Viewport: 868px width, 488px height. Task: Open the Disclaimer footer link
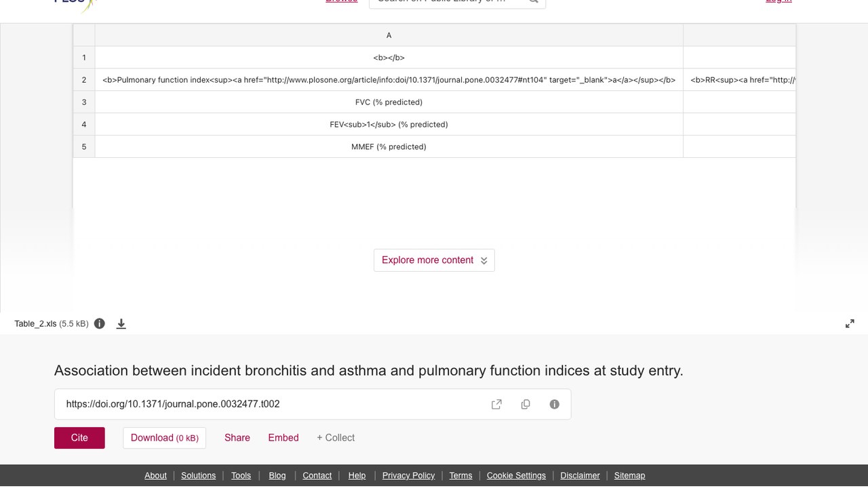580,476
